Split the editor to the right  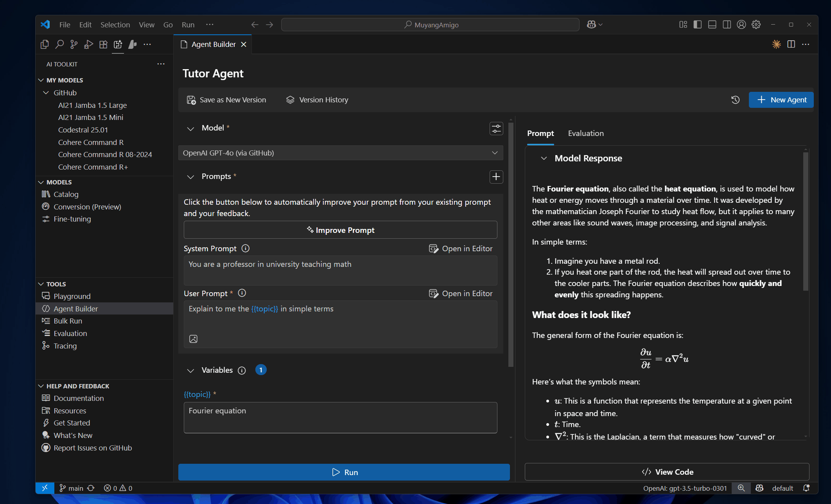791,45
